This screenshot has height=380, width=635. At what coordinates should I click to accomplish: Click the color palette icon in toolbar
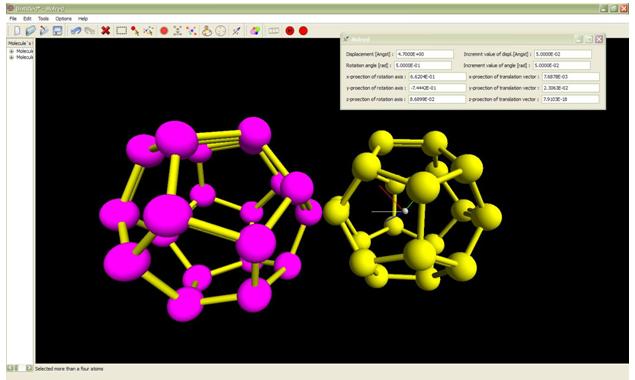[x=255, y=30]
